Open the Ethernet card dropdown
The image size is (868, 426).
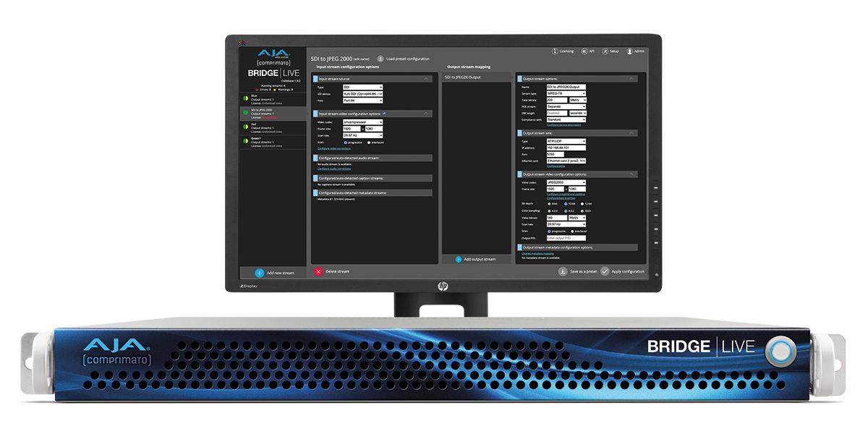tap(566, 161)
